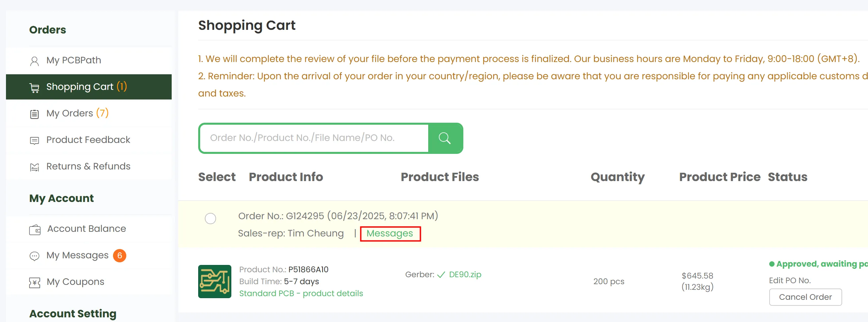The height and width of the screenshot is (322, 868).
Task: Click Edit PO No. link
Action: [789, 280]
